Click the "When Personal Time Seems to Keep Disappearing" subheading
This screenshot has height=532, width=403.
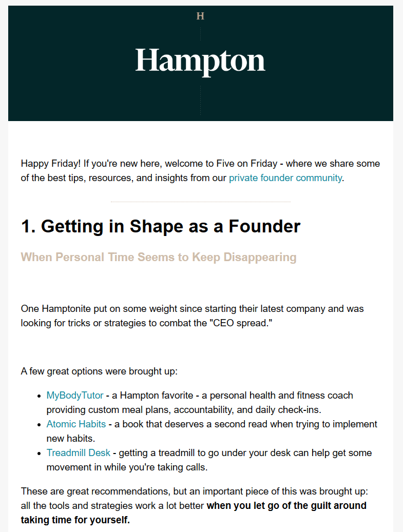[159, 257]
